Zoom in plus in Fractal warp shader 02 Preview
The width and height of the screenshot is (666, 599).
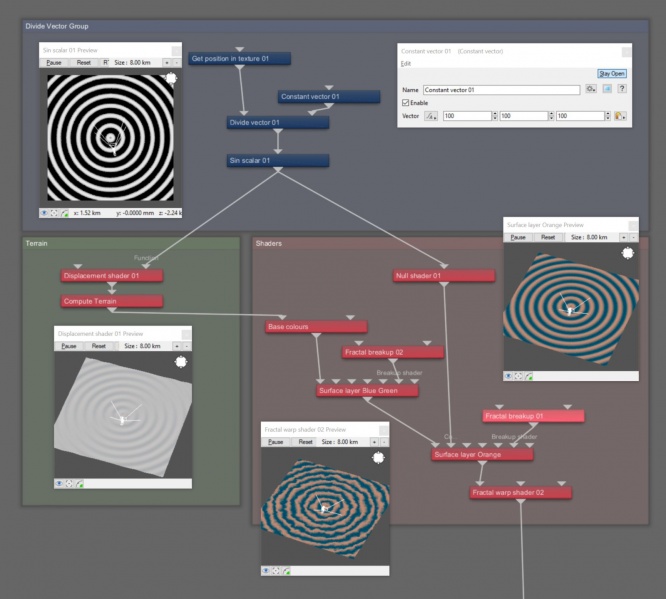375,442
